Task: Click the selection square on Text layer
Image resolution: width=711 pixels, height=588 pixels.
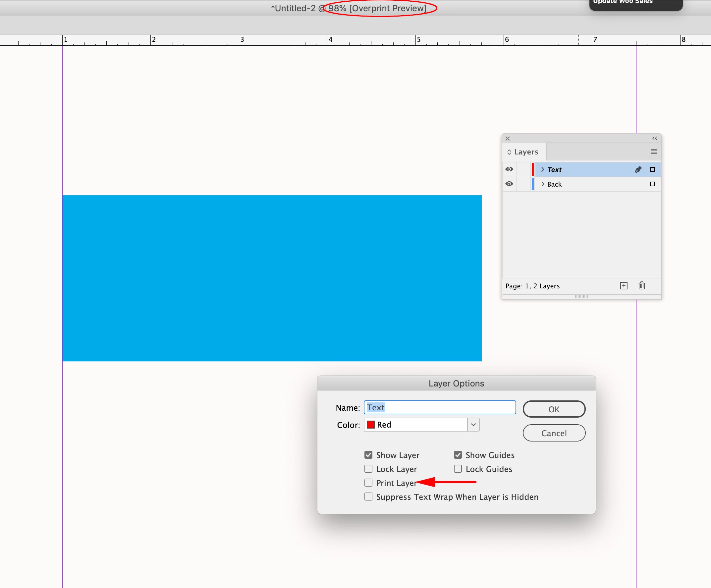Action: (x=652, y=169)
